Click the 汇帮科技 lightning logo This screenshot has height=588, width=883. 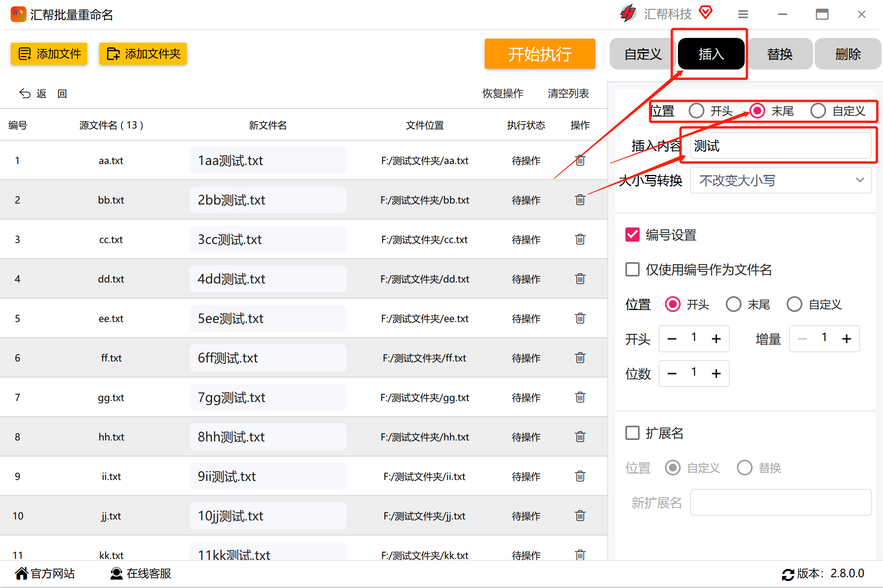click(628, 14)
